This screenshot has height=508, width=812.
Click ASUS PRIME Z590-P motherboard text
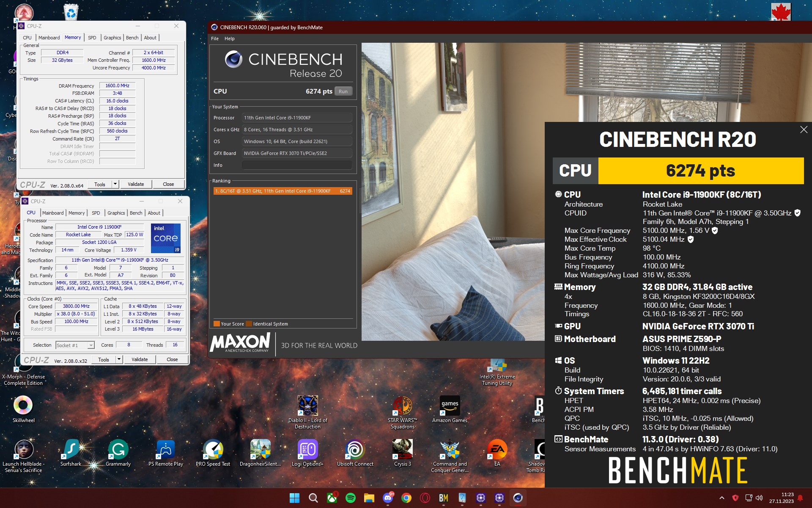tap(682, 339)
